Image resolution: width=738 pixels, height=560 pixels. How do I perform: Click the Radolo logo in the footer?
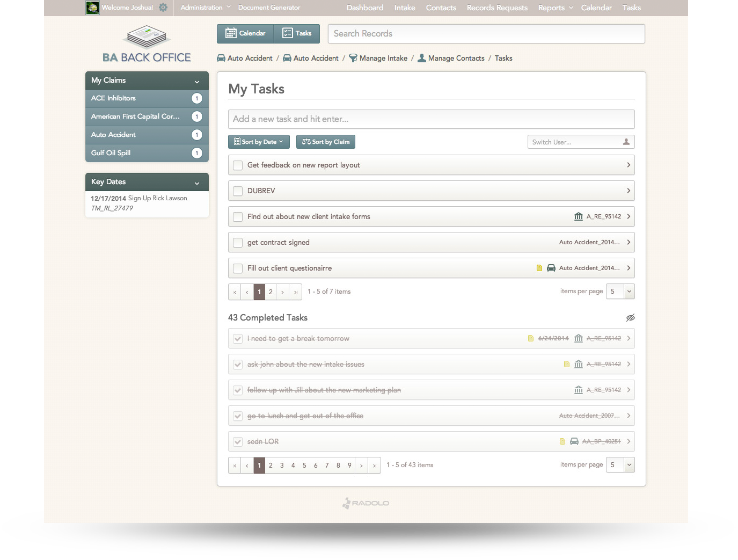point(366,503)
